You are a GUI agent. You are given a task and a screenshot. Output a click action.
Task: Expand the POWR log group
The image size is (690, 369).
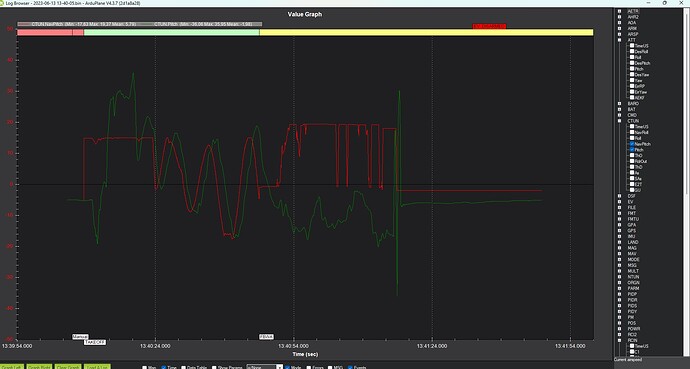(620, 329)
